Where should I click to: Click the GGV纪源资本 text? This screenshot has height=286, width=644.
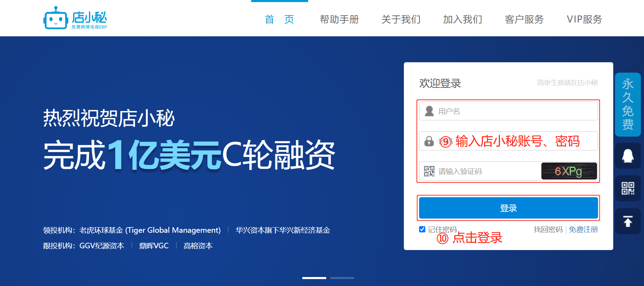click(102, 246)
